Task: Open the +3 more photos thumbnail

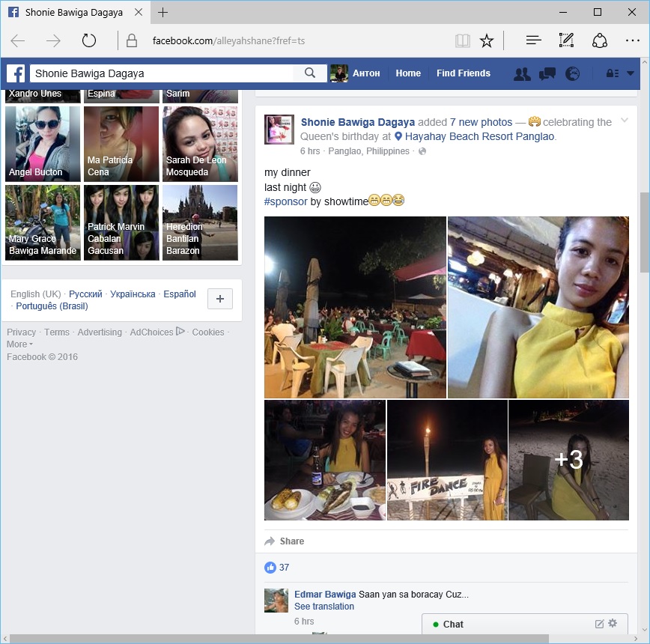Action: coord(568,460)
